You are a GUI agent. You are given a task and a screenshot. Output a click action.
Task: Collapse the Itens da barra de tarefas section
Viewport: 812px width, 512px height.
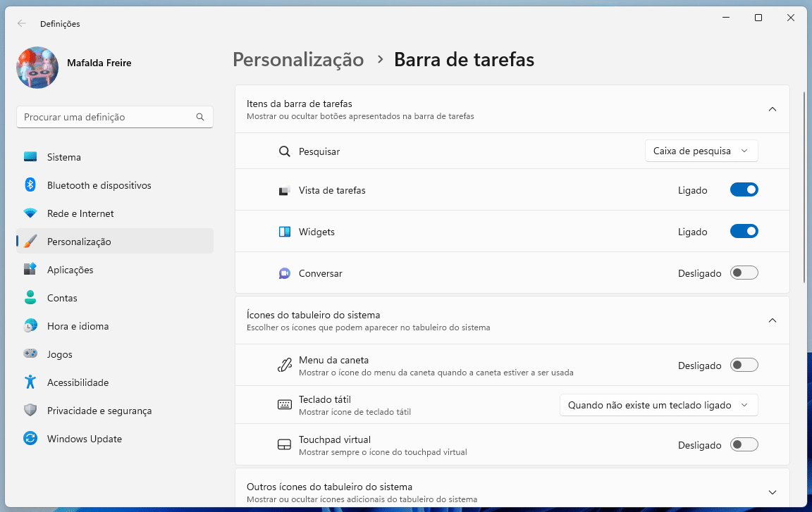point(772,109)
